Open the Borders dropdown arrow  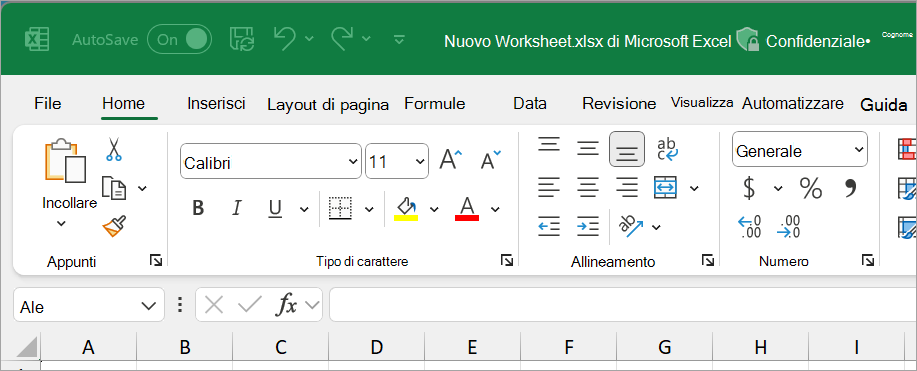[x=369, y=208]
